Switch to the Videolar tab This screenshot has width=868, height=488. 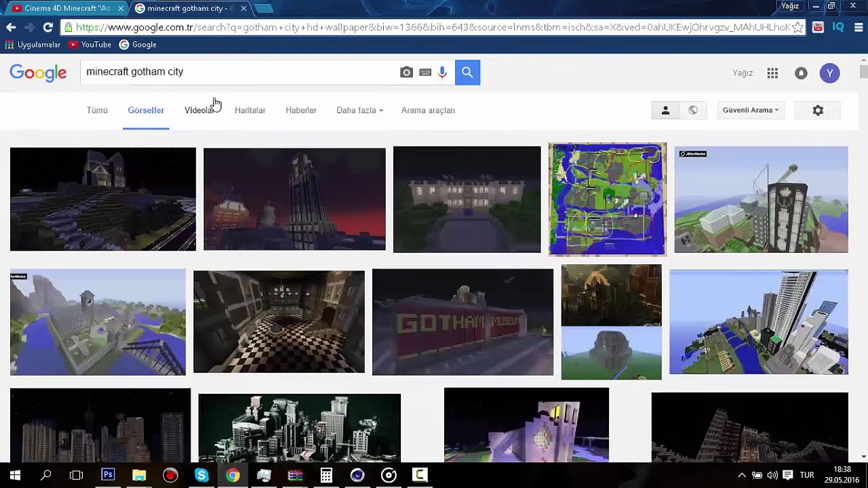coord(199,110)
